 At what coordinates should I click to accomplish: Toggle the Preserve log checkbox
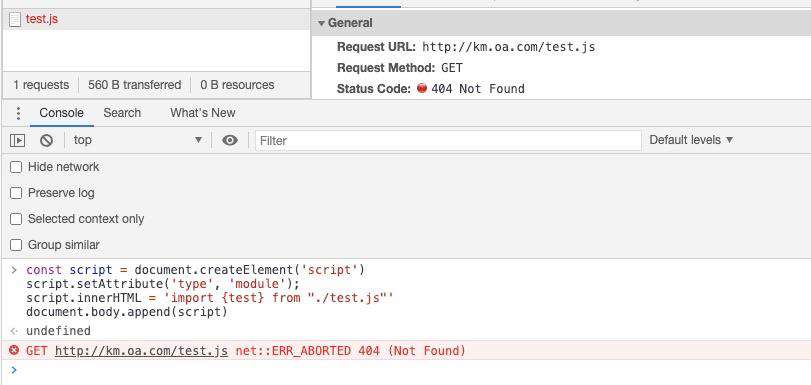point(16,193)
